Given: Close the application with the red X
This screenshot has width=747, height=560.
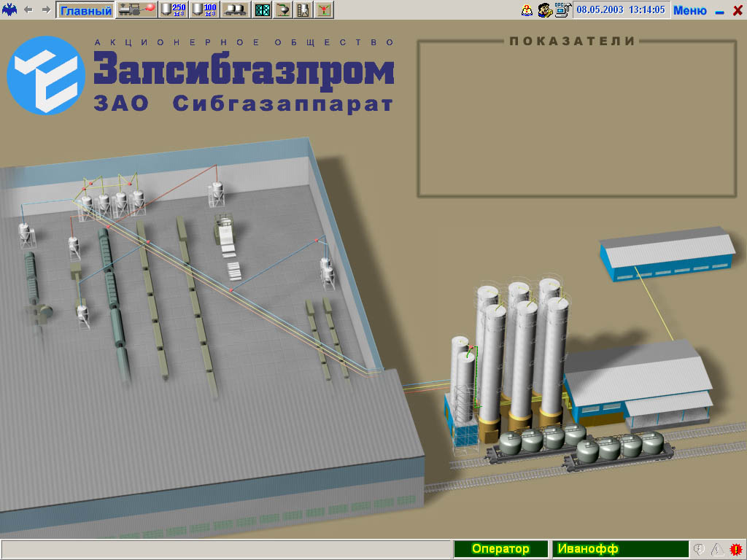Looking at the screenshot, I should point(738,10).
